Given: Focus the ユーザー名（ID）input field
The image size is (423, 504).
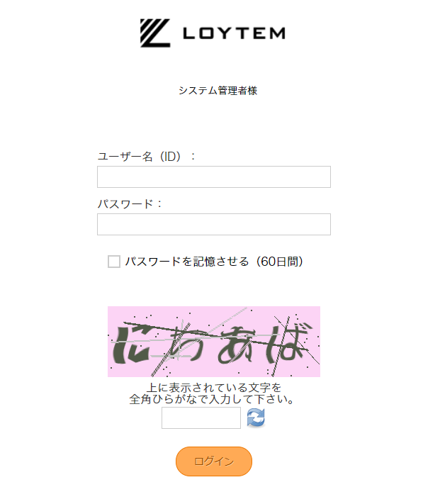Looking at the screenshot, I should pos(214,177).
